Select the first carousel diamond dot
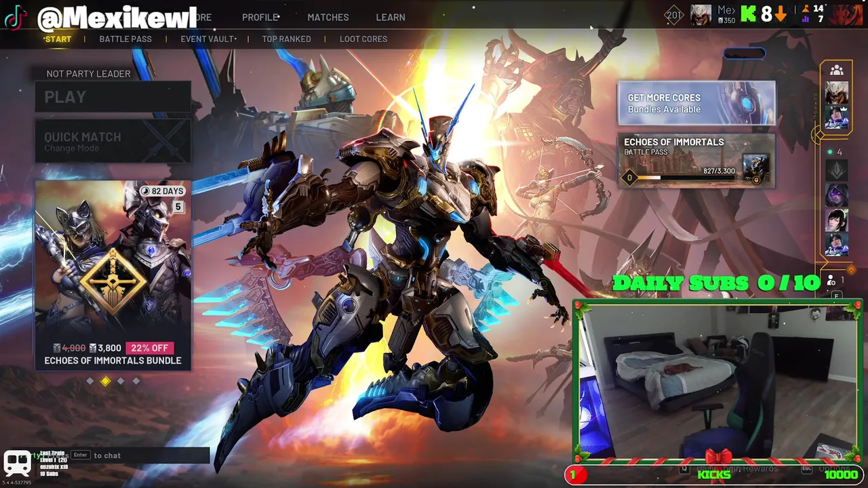Viewport: 868px width, 488px height. coord(90,381)
